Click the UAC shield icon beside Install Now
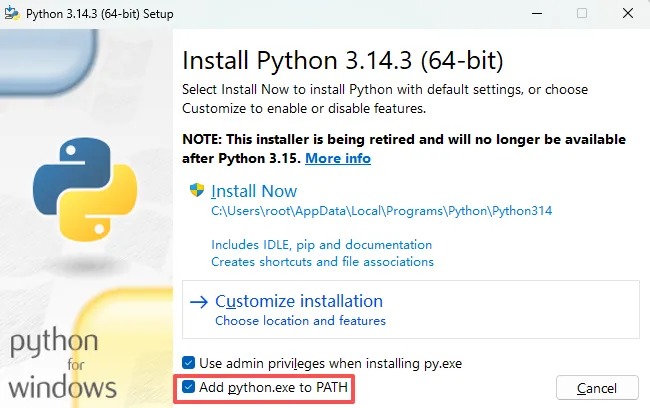The width and height of the screenshot is (650, 408). pos(197,190)
